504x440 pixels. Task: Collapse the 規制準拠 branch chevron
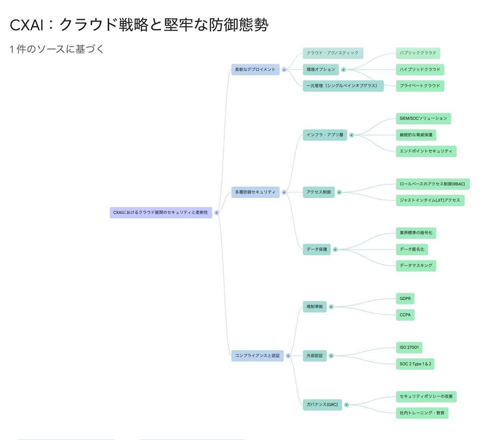(331, 307)
